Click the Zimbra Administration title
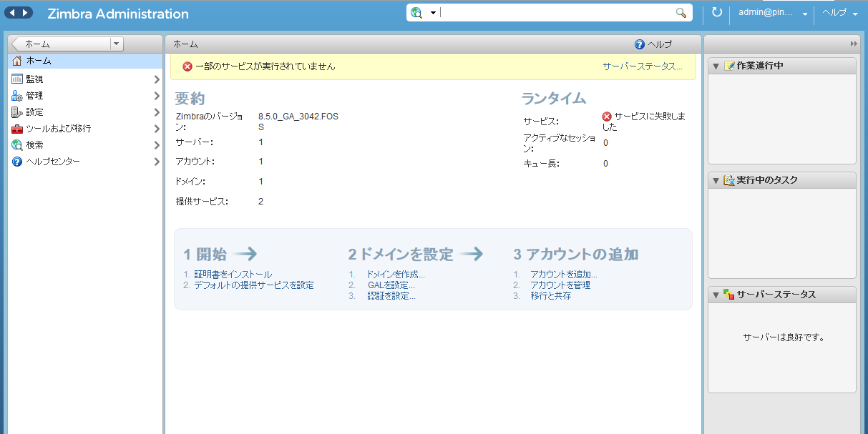The height and width of the screenshot is (434, 868). [118, 14]
